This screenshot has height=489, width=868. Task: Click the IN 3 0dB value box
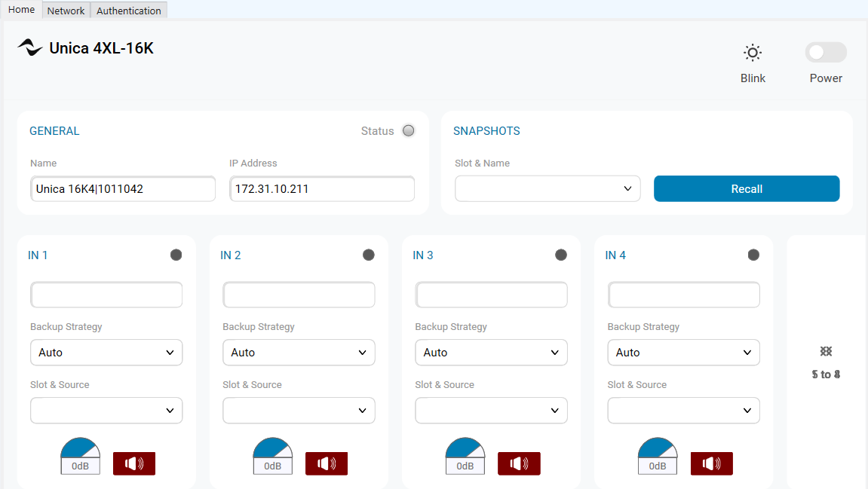pos(465,466)
